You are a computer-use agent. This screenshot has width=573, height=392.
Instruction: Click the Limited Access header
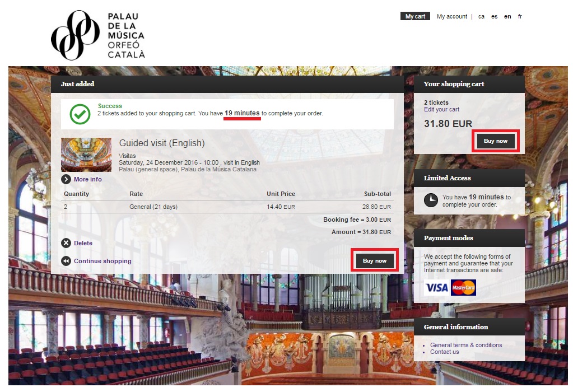point(469,178)
